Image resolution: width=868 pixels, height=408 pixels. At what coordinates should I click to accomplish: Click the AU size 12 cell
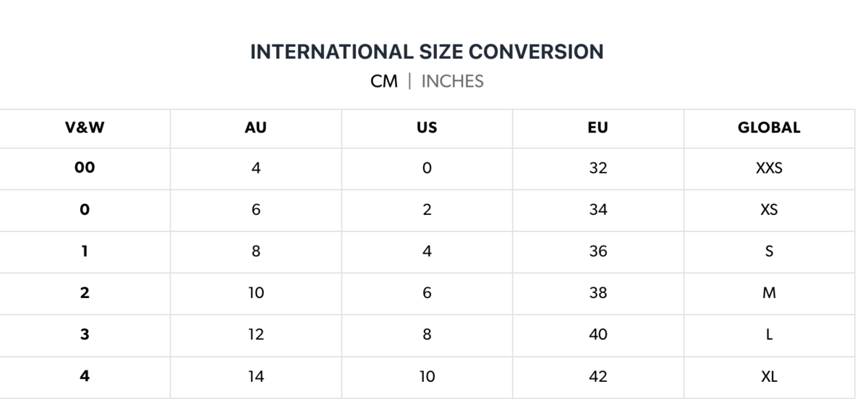[x=255, y=334]
